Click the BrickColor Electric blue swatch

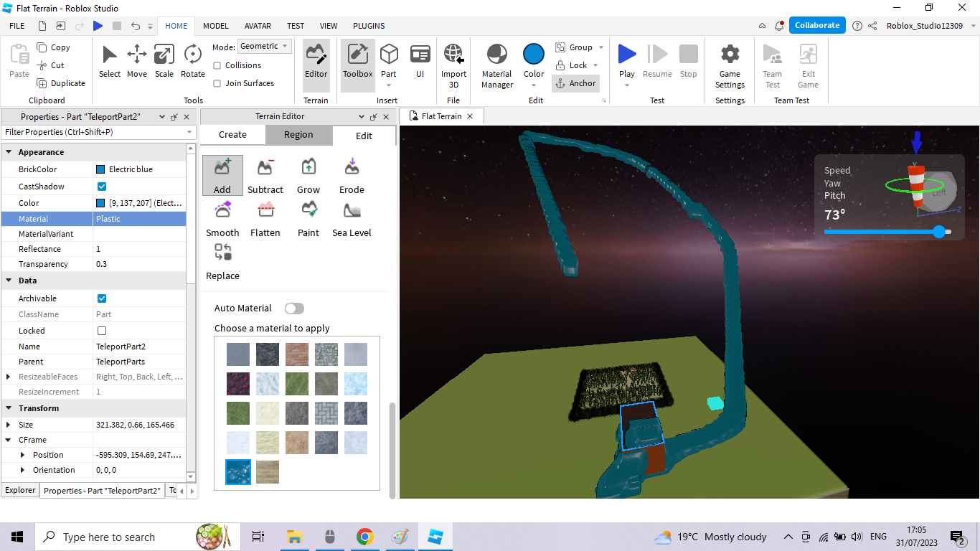click(x=100, y=169)
